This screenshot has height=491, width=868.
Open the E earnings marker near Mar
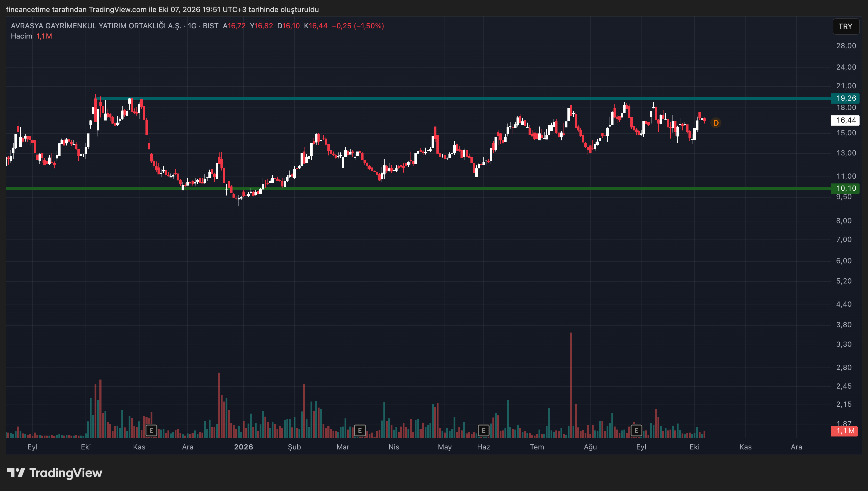(360, 431)
